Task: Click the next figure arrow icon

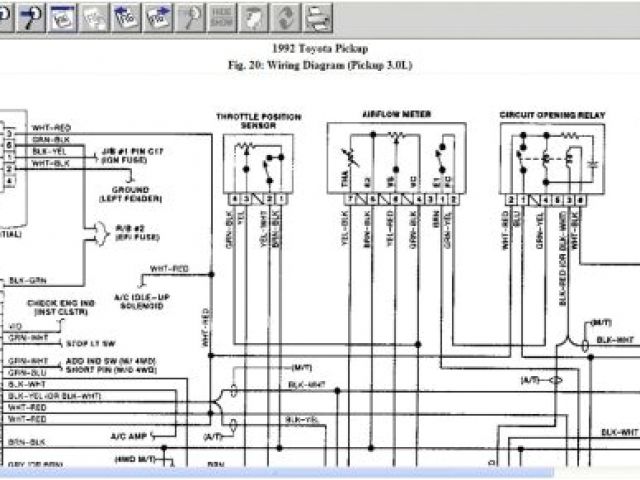Action: (x=158, y=15)
